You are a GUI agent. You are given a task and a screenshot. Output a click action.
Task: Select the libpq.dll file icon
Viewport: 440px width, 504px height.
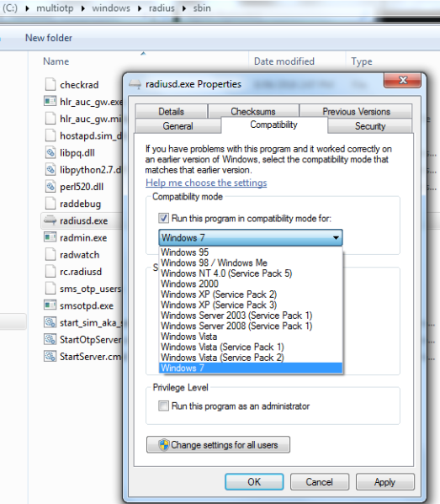coord(50,152)
